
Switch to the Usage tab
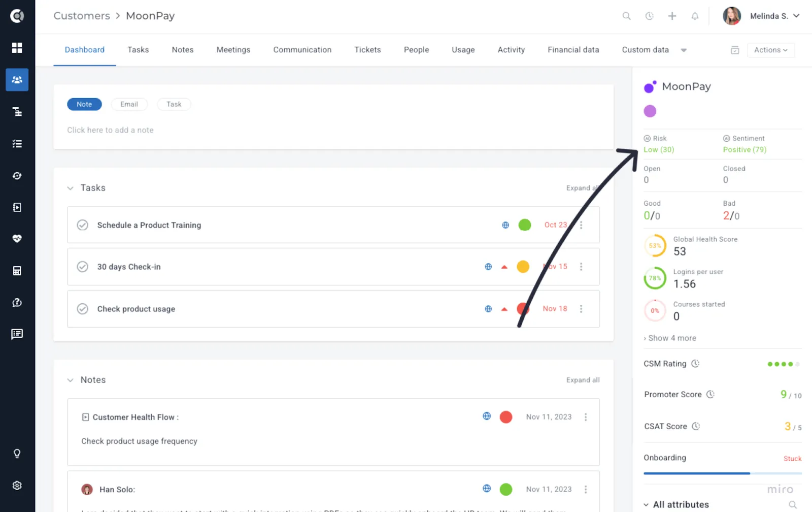click(x=463, y=50)
